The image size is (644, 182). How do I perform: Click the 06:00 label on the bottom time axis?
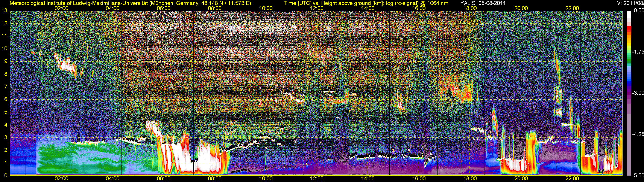[164, 179]
